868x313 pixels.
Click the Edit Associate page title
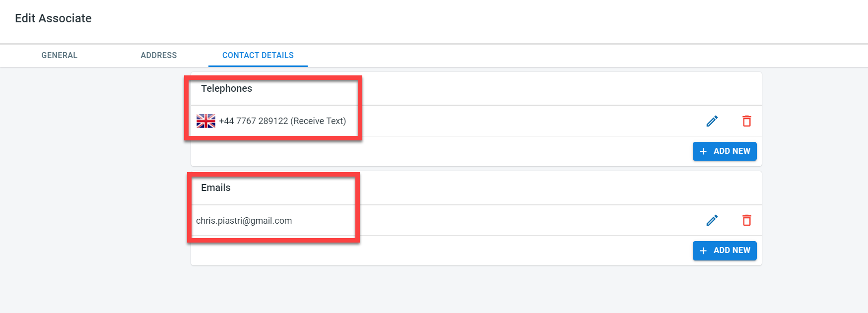pos(53,18)
